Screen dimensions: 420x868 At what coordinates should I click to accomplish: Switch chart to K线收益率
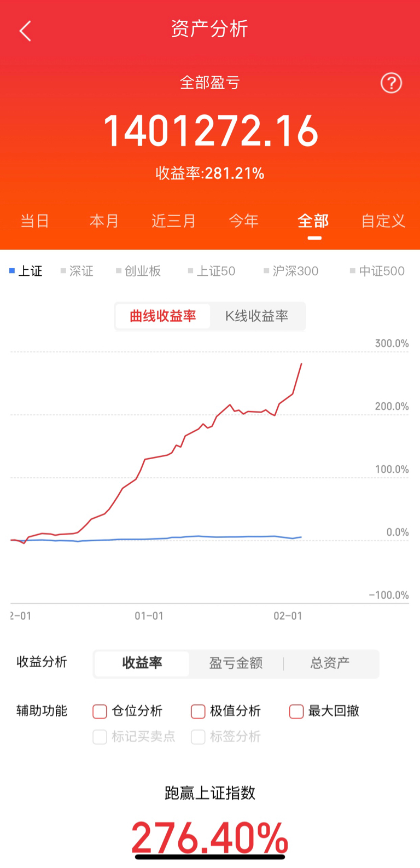256,316
